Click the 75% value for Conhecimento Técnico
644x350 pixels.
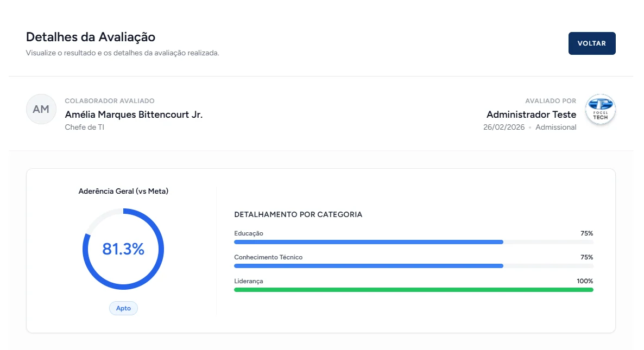point(587,257)
